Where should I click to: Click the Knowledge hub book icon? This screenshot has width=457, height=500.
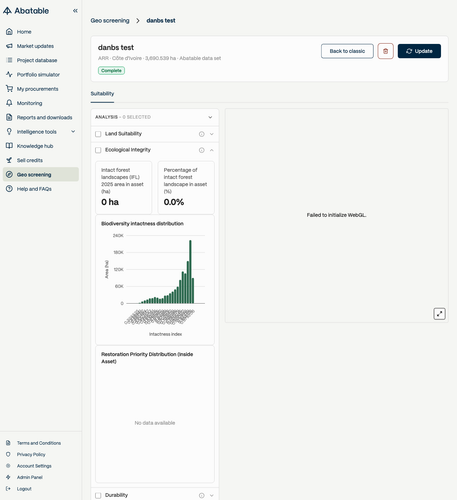[x=9, y=146]
